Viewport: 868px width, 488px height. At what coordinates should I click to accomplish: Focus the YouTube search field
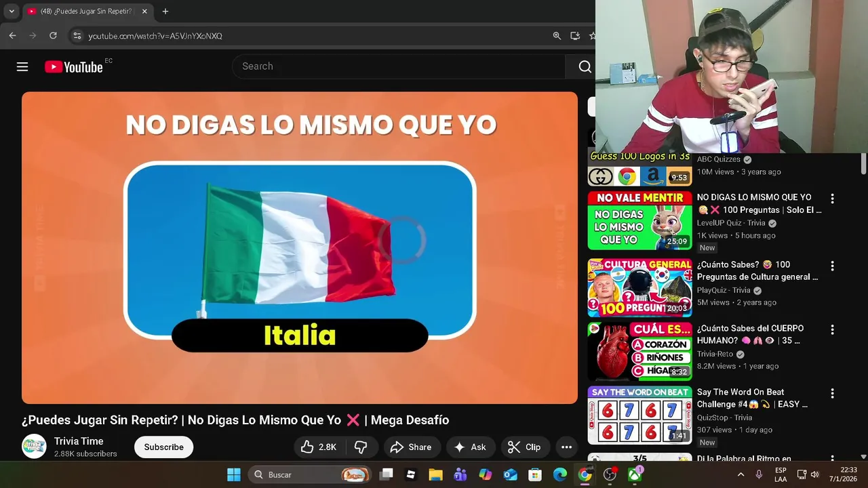(x=400, y=66)
